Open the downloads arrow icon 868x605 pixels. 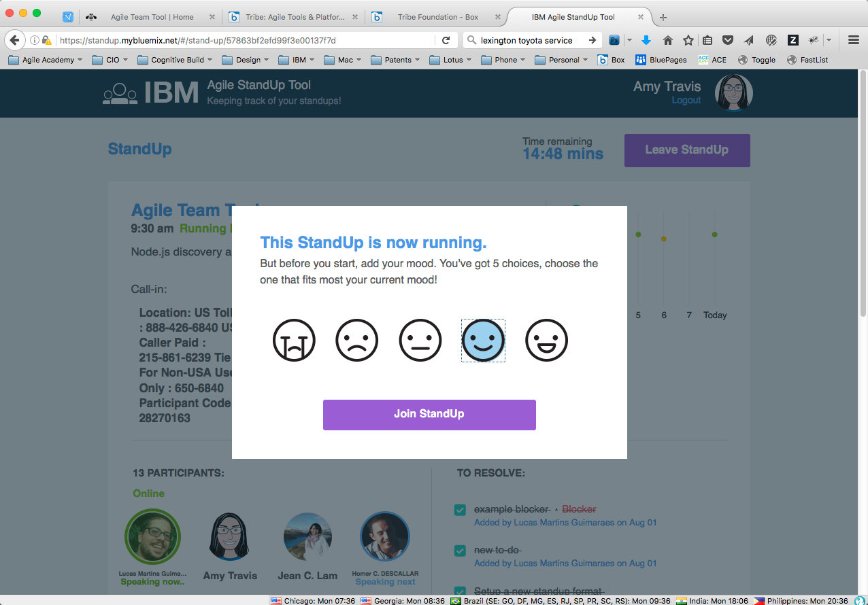click(x=646, y=40)
